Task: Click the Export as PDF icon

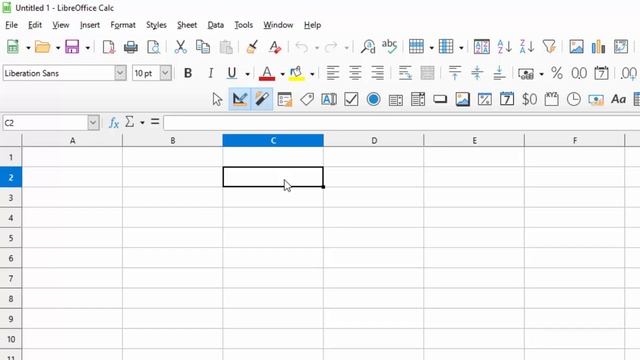Action: (x=109, y=47)
